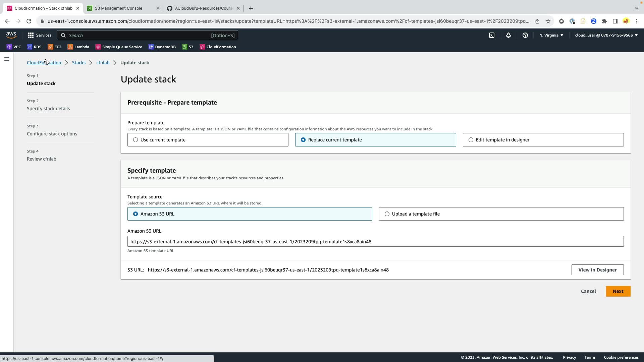Select Edit template in designer option
Image resolution: width=644 pixels, height=362 pixels.
coord(471,140)
